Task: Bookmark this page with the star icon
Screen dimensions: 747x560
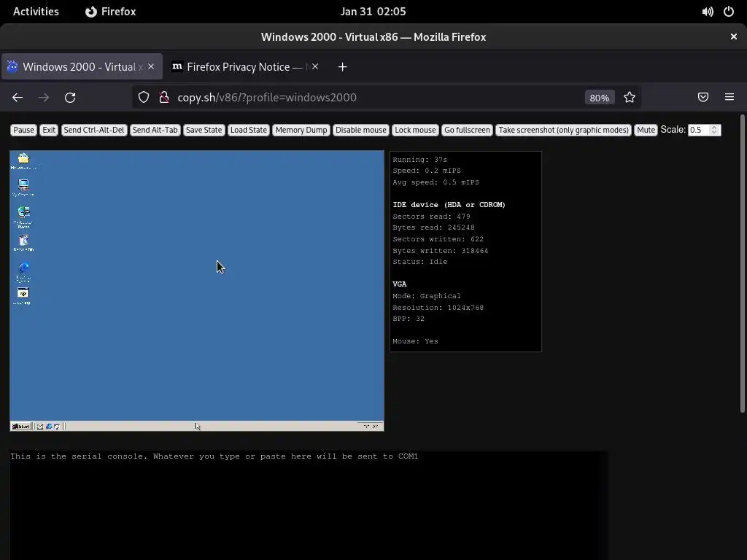Action: coord(630,97)
